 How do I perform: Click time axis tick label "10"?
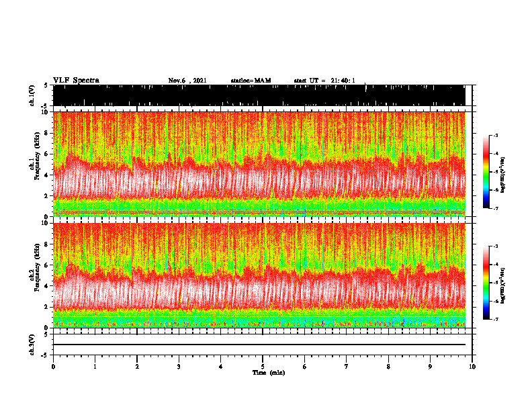coord(472,367)
